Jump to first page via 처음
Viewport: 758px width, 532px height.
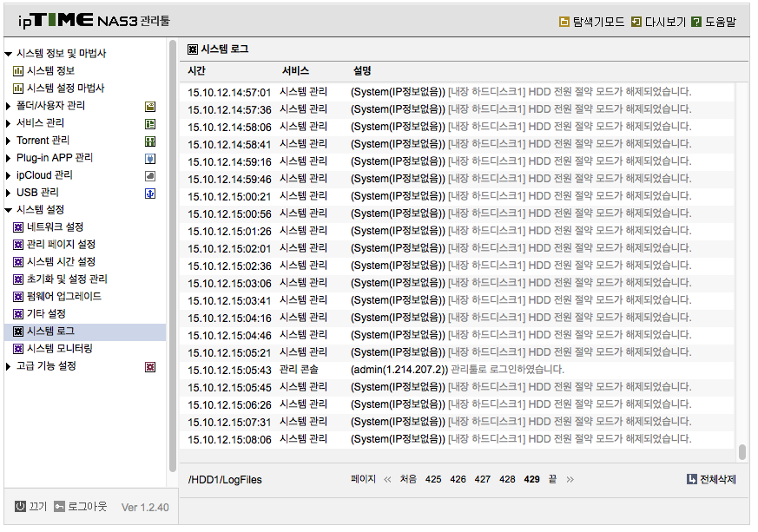(x=408, y=479)
